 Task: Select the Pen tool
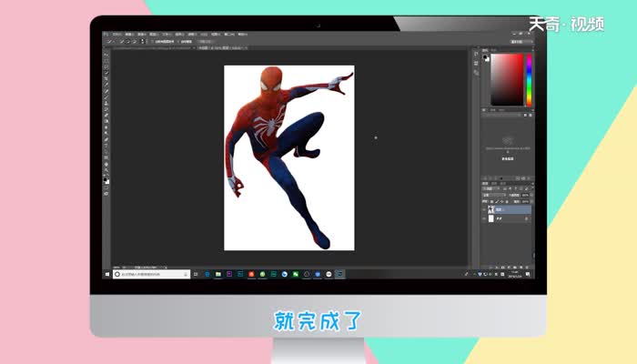tap(106, 139)
